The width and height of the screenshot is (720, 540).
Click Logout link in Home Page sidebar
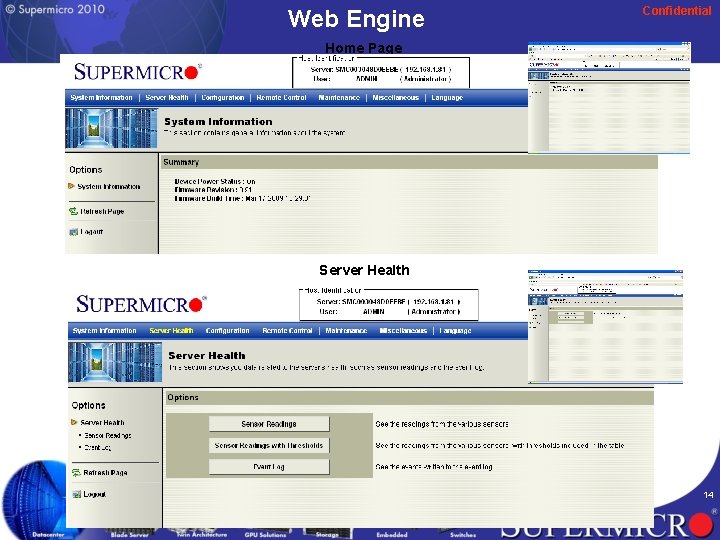pos(91,231)
